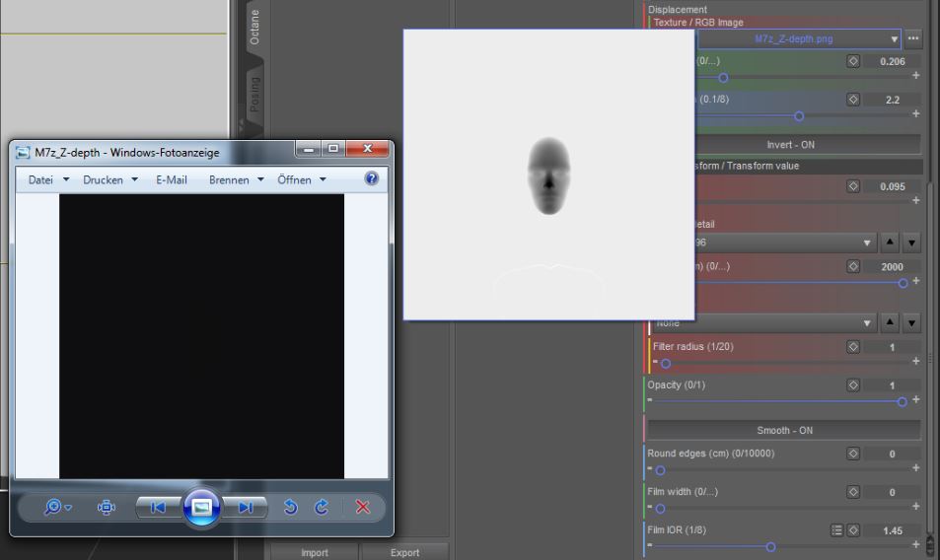940x560 pixels.
Task: Click the black image in Fotoanzeige
Action: pos(201,336)
